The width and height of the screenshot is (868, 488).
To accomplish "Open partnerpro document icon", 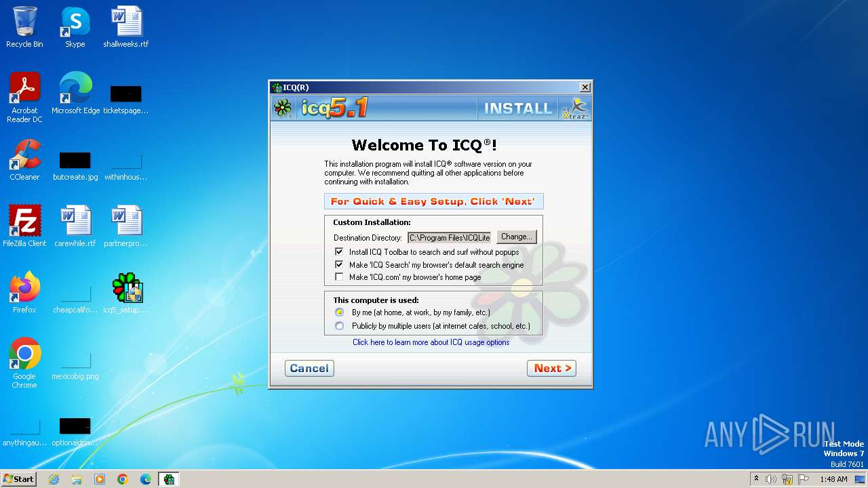I will click(126, 226).
